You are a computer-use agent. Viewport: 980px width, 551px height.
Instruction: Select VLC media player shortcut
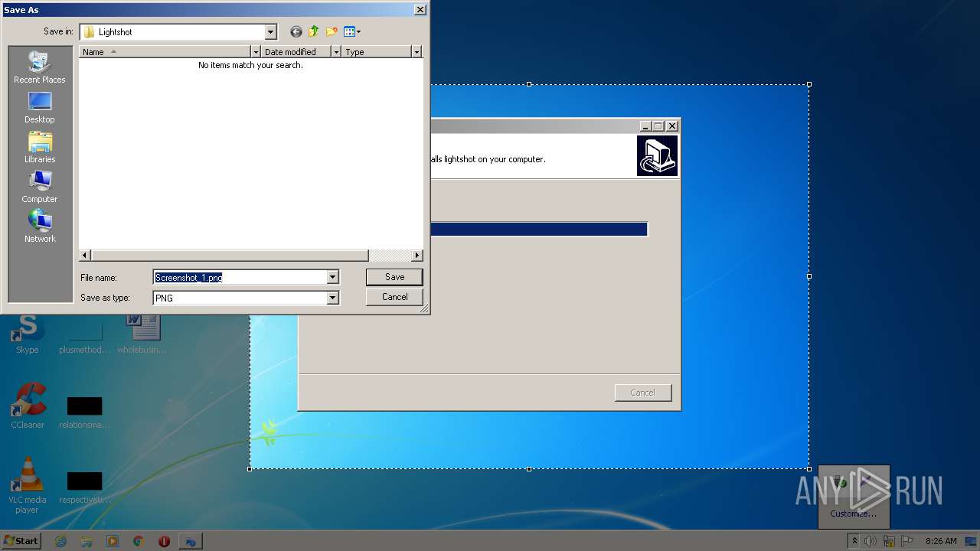click(x=28, y=485)
